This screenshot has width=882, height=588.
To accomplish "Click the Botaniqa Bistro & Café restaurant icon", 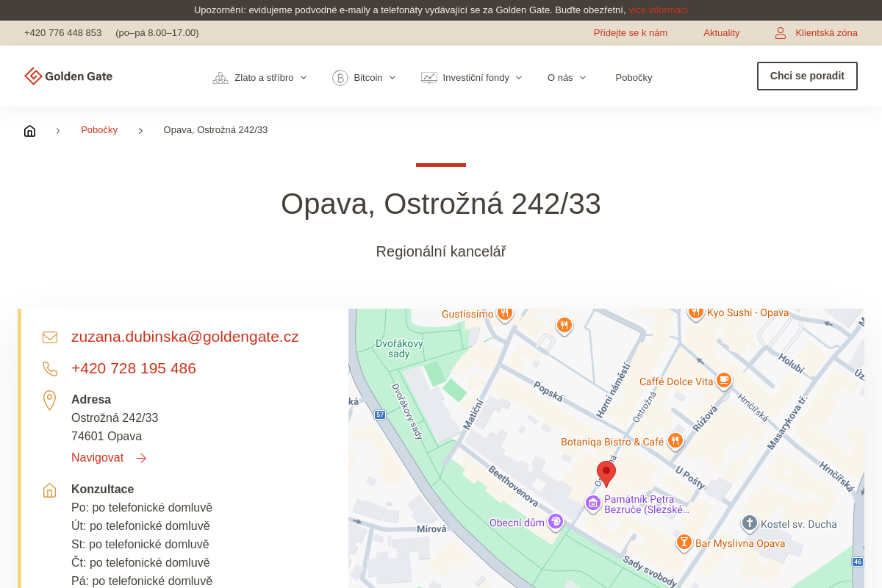I will point(675,441).
